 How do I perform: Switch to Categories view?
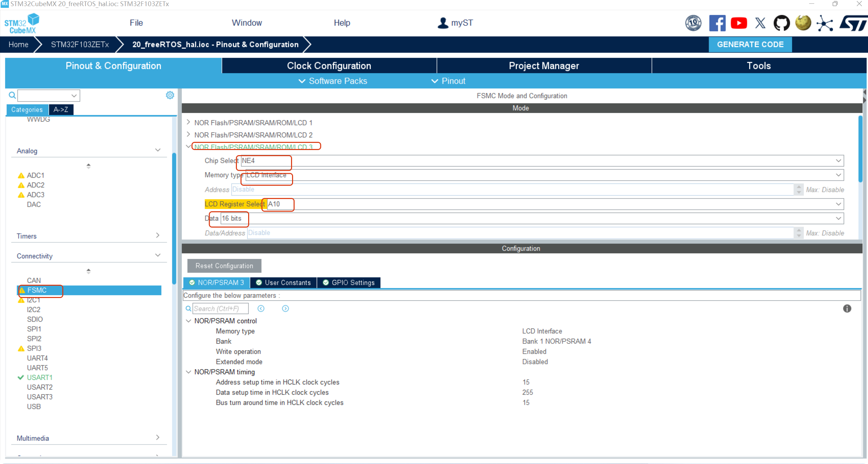[27, 110]
